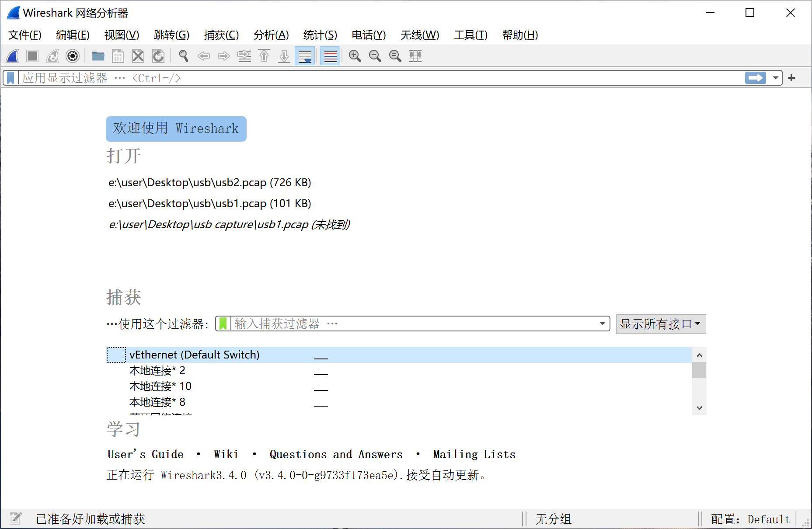The width and height of the screenshot is (812, 529).
Task: Open a capture file via folder icon
Action: click(98, 56)
